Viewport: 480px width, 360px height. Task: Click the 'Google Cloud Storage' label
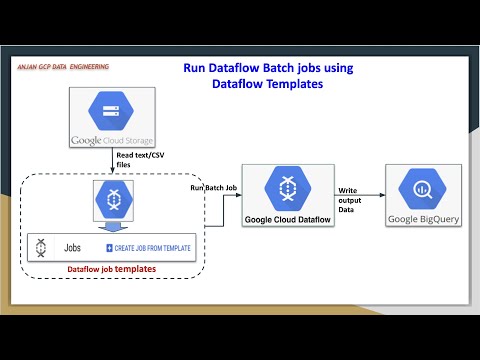click(112, 140)
